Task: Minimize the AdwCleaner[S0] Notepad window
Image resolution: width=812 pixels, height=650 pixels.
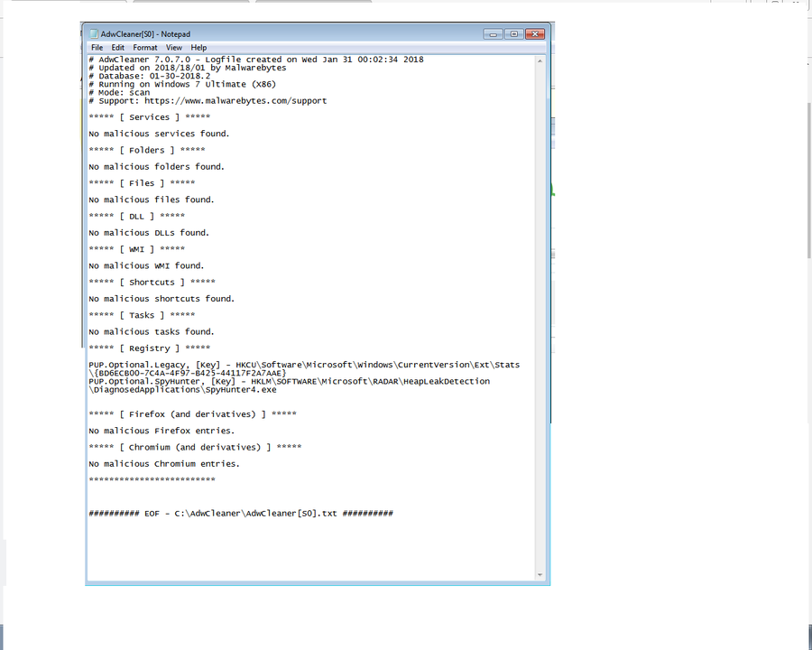Action: 493,34
